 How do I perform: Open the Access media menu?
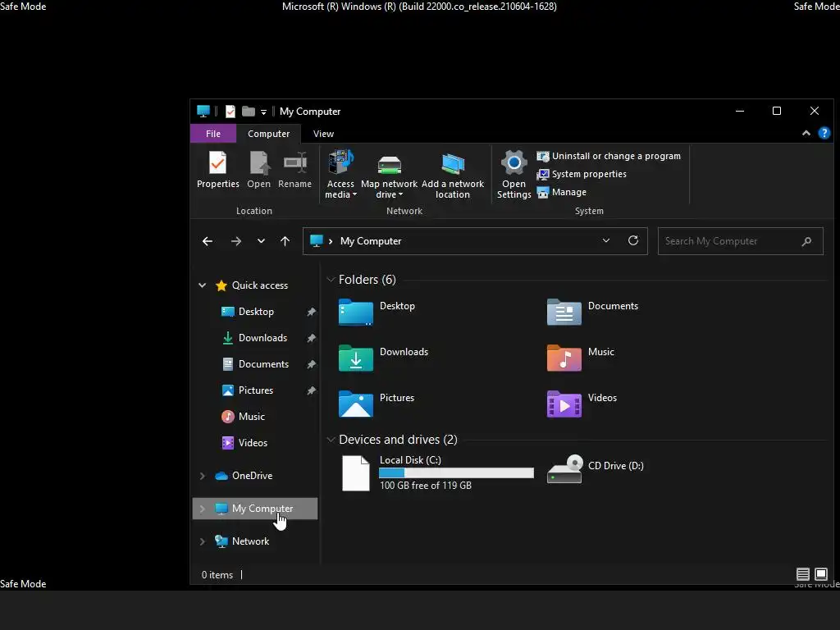pos(340,175)
